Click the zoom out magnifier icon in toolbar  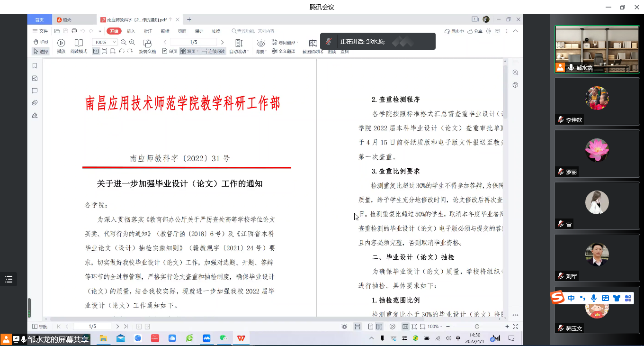pos(124,42)
